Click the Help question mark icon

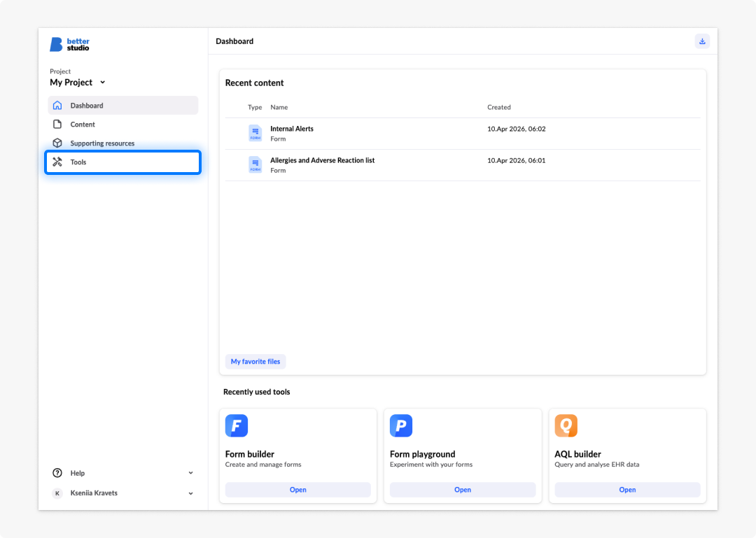click(x=57, y=473)
